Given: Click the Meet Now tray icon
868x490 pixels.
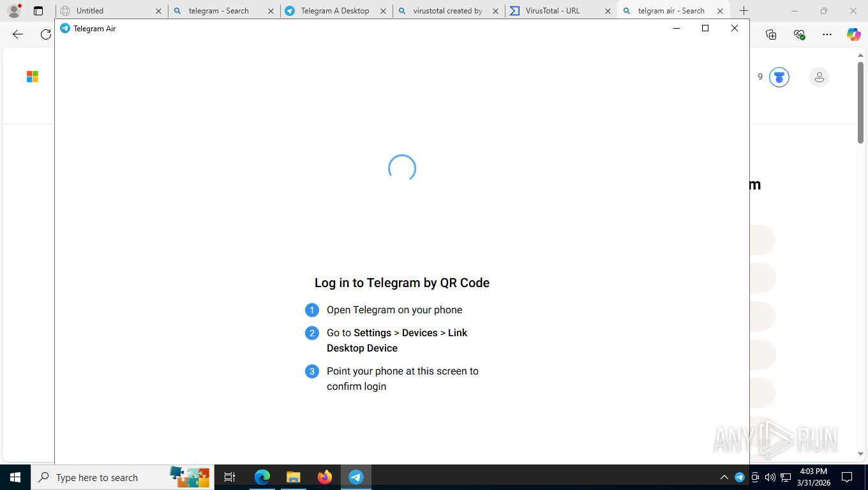Looking at the screenshot, I should pyautogui.click(x=755, y=477).
